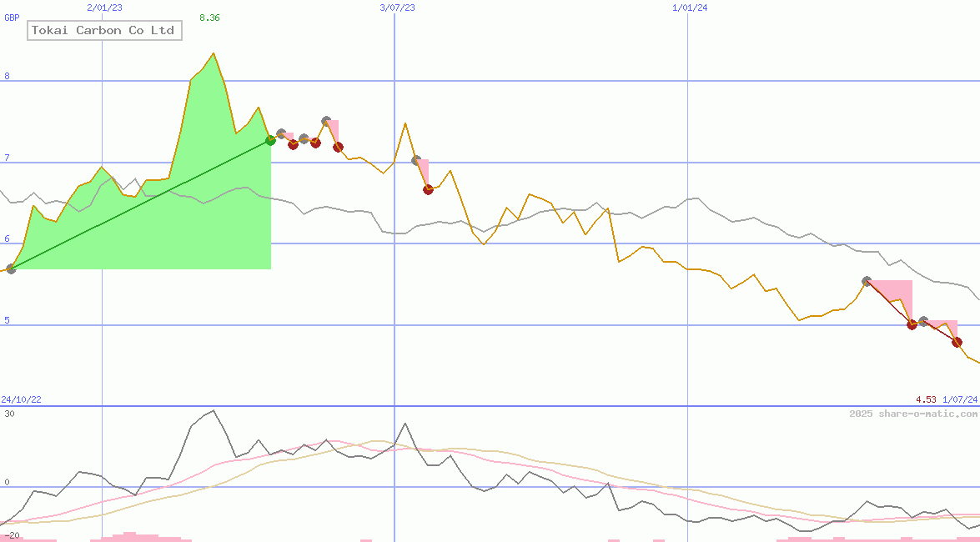The image size is (980, 542).
Task: Click the grey marker starting the long dark-red trend line
Action: 867,282
